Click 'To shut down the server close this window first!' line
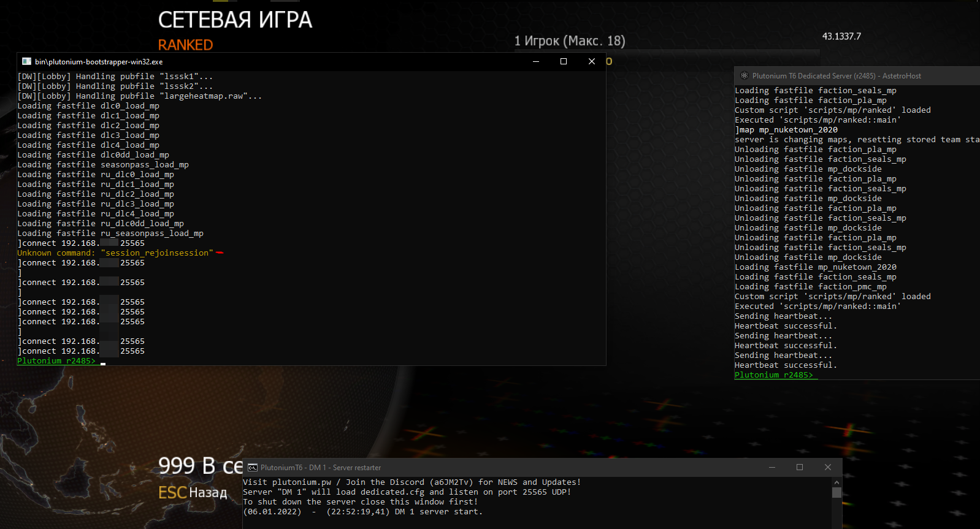 point(361,502)
